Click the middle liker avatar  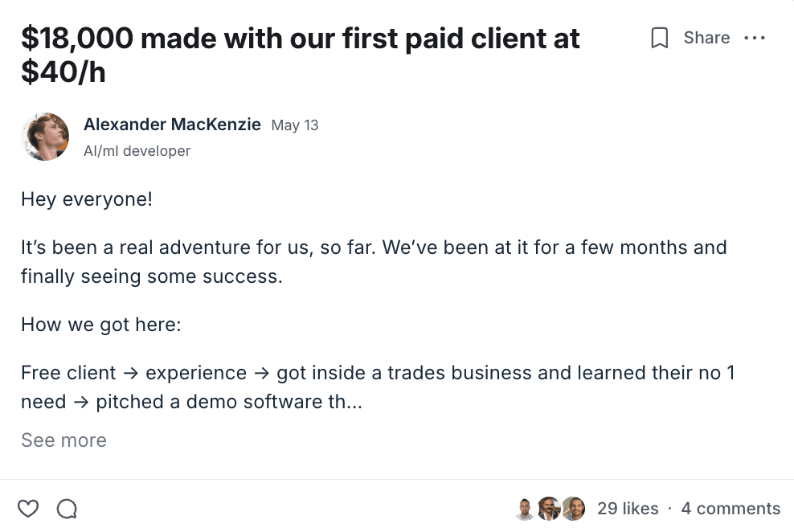click(548, 508)
